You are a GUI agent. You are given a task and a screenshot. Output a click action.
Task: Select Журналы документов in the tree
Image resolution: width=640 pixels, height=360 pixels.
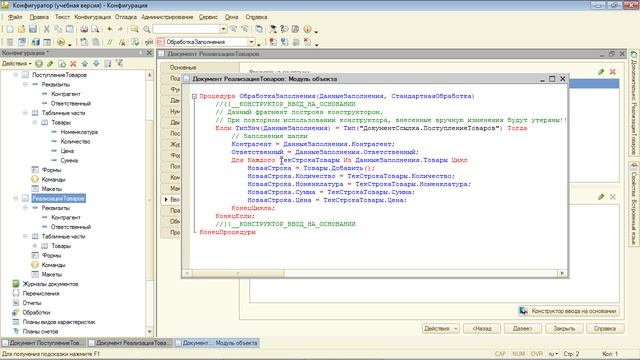pos(50,284)
